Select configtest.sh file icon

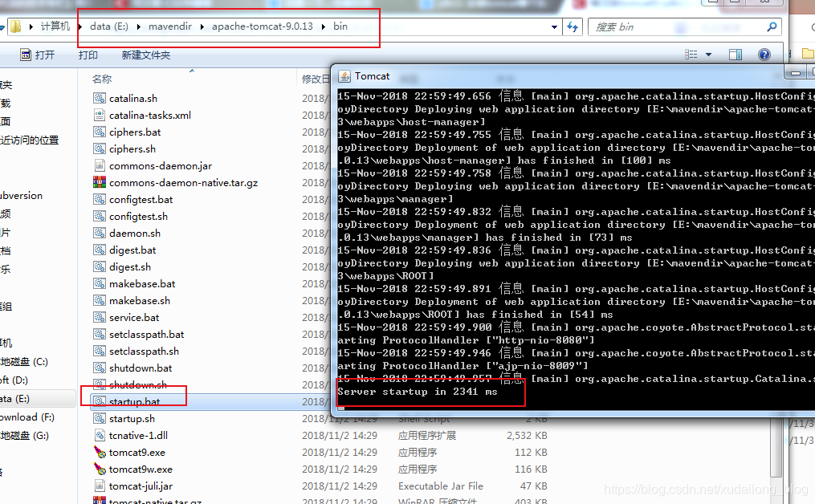click(100, 216)
